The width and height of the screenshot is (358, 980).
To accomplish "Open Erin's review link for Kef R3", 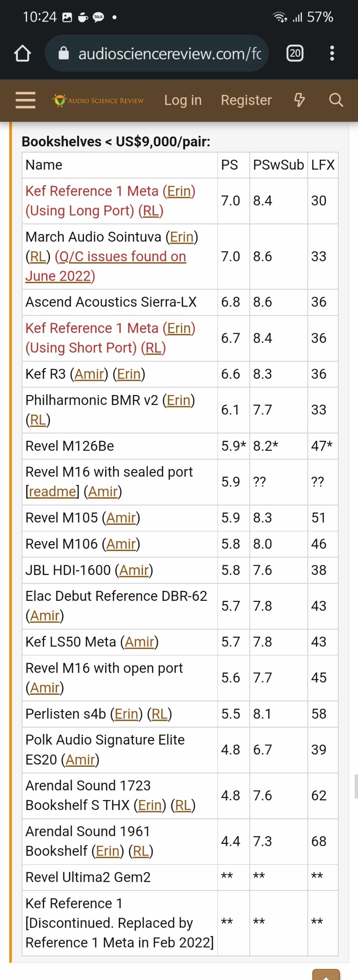I will [129, 374].
